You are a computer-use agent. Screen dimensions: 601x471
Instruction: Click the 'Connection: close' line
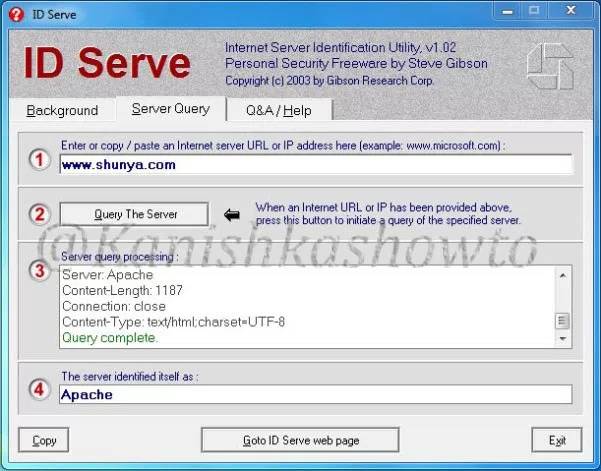(x=114, y=306)
